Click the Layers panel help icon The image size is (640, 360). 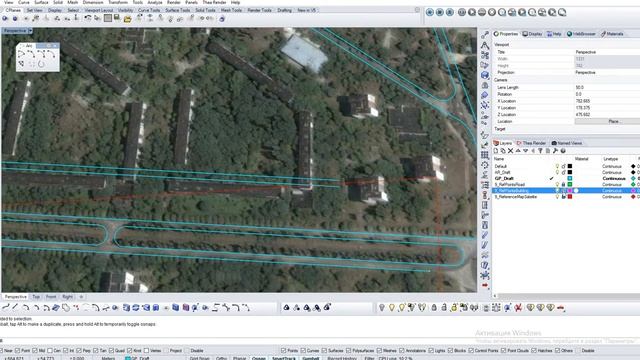[563, 151]
